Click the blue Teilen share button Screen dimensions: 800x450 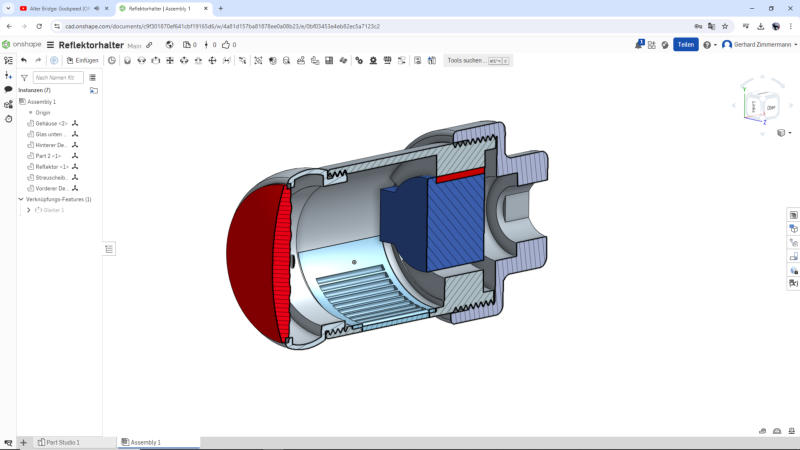click(685, 44)
